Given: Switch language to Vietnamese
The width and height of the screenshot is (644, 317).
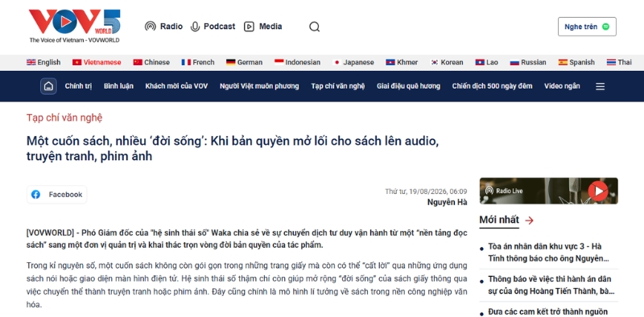Looking at the screenshot, I should (x=97, y=63).
